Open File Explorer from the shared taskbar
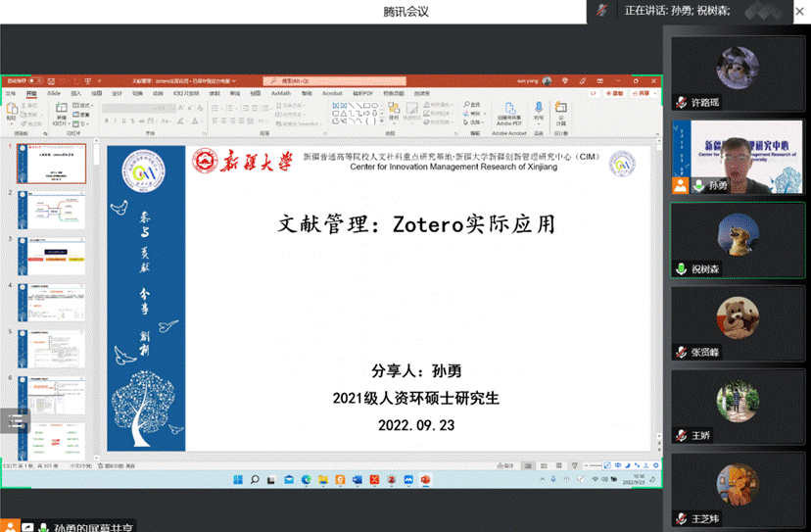811x532 pixels. (323, 480)
